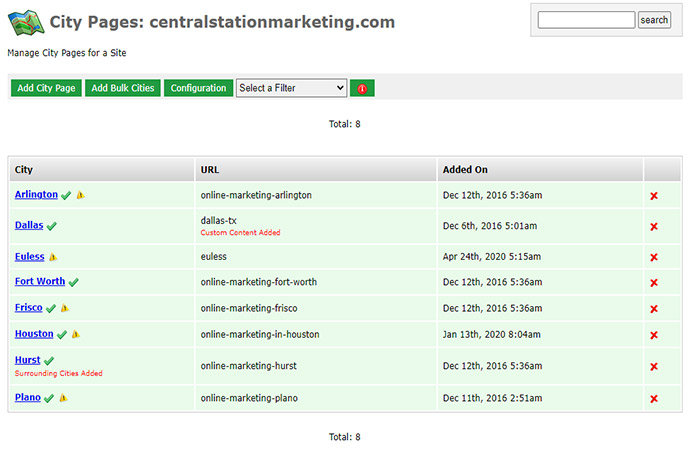
Task: Open the Configuration button
Action: [198, 88]
